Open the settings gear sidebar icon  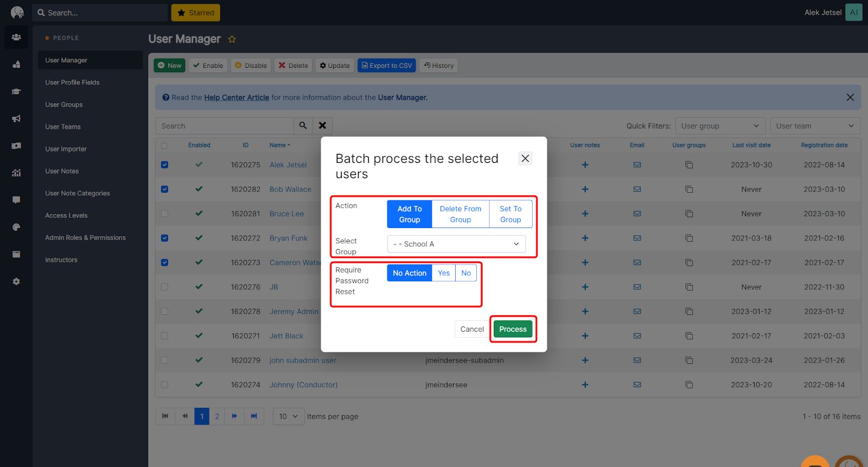16,281
